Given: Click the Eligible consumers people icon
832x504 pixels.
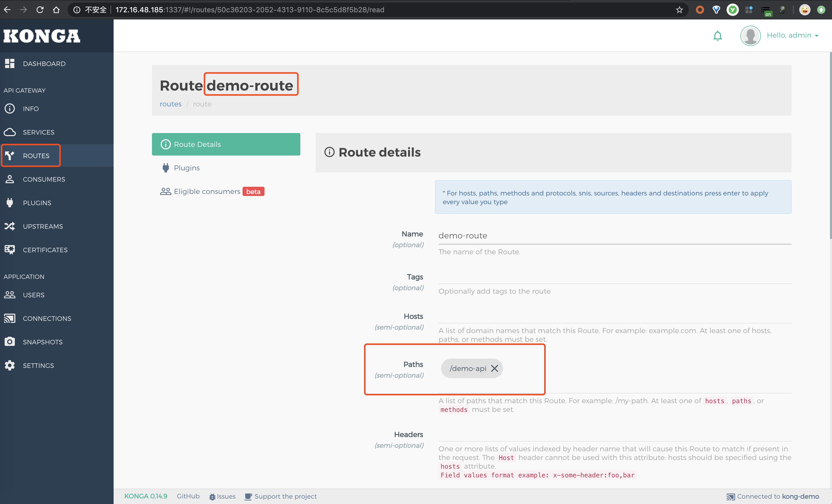Looking at the screenshot, I should pyautogui.click(x=166, y=191).
